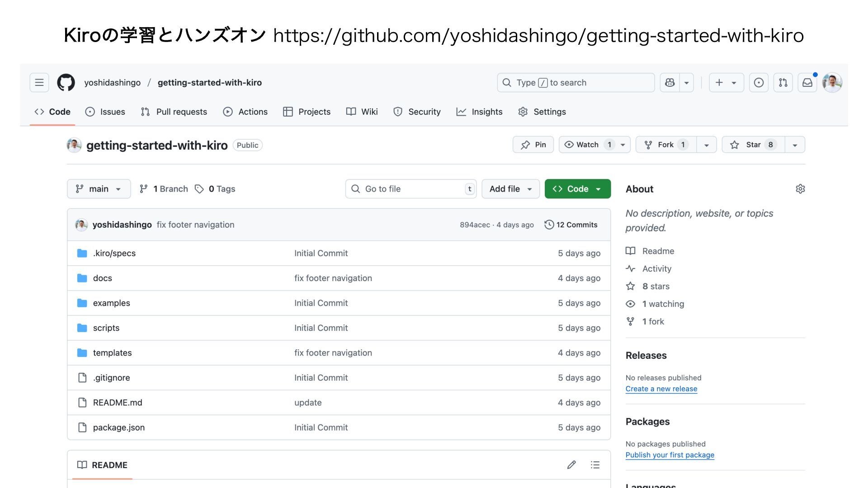
Task: Click the update commit message for README.md
Action: tap(308, 402)
